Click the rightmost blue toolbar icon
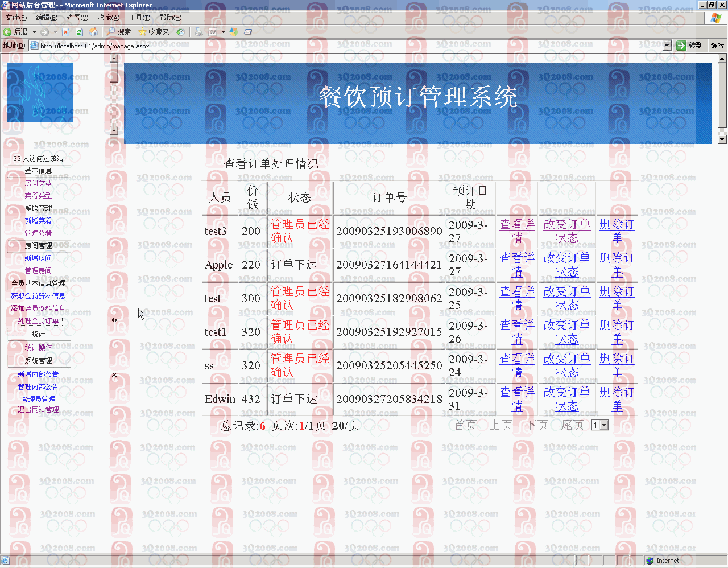The width and height of the screenshot is (728, 568). pyautogui.click(x=248, y=32)
